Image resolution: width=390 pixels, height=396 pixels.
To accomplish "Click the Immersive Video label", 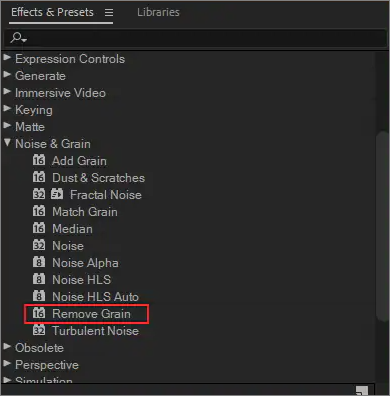I will click(60, 93).
